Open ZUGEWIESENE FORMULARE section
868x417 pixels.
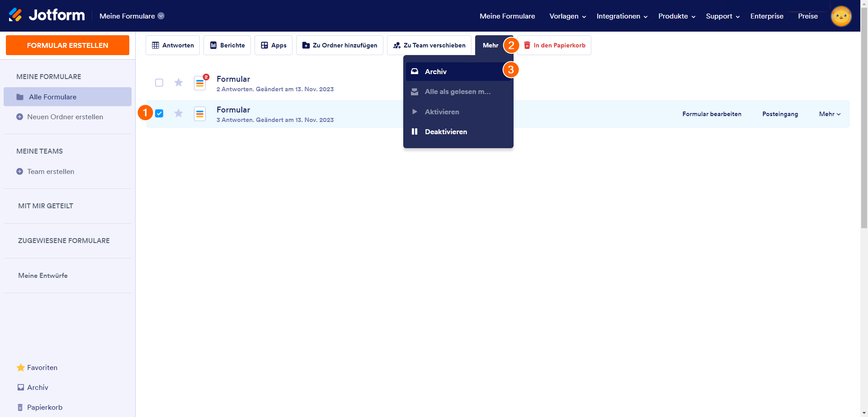tap(64, 241)
